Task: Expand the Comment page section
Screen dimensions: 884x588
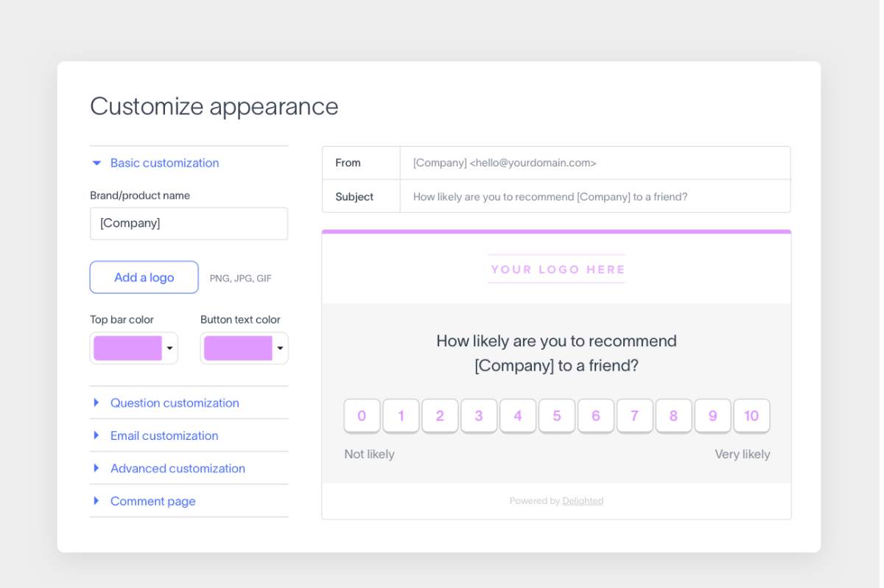Action: pos(144,501)
